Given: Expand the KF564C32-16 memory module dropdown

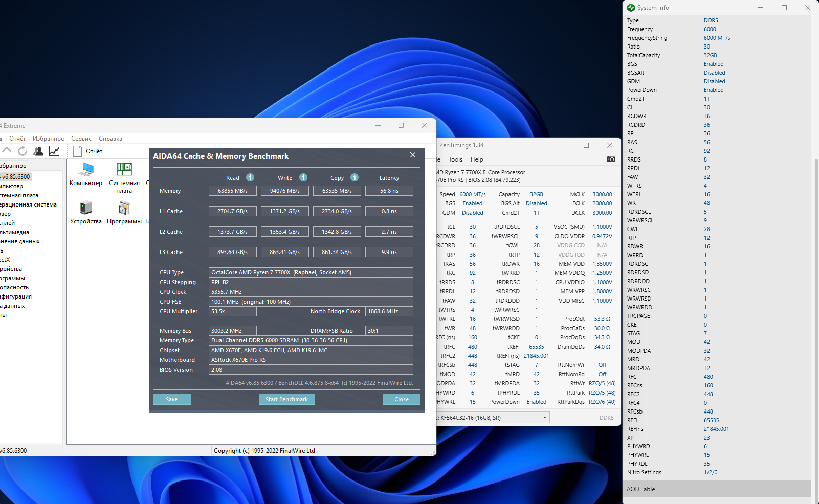Looking at the screenshot, I should pyautogui.click(x=544, y=418).
